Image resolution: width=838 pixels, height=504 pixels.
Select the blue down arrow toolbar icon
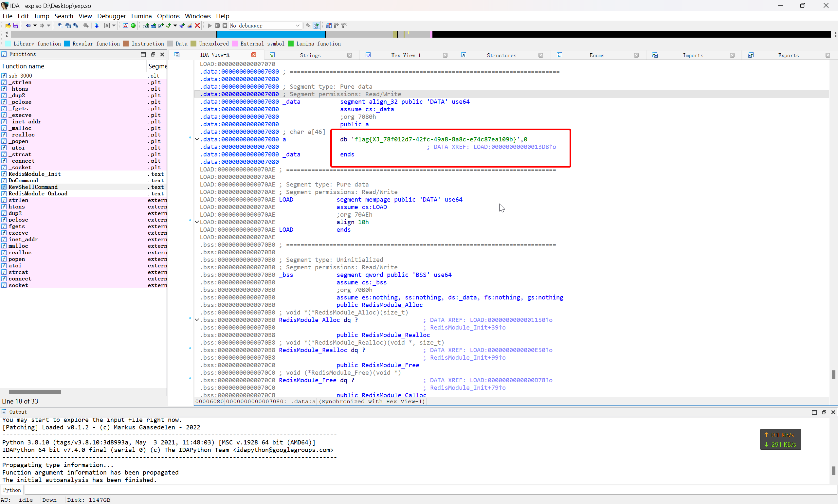(x=97, y=26)
